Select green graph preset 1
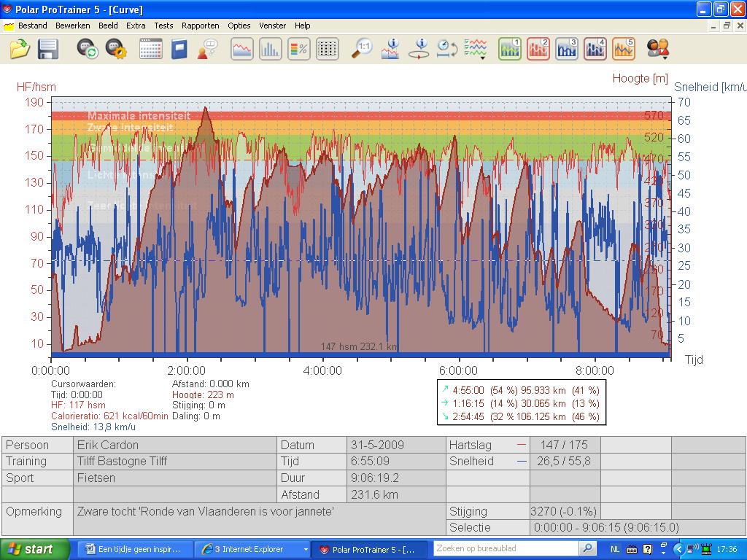Screen dimensions: 747x560 (510, 49)
